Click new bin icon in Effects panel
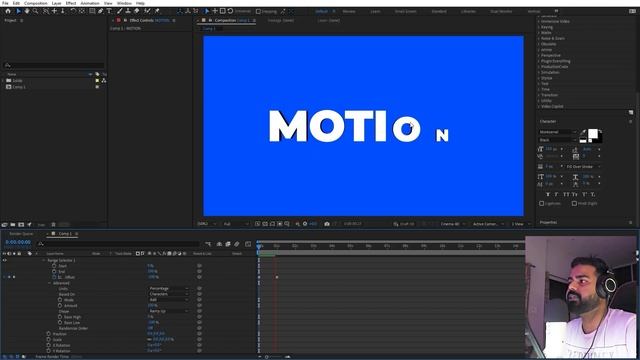The image size is (640, 360). pos(631,112)
